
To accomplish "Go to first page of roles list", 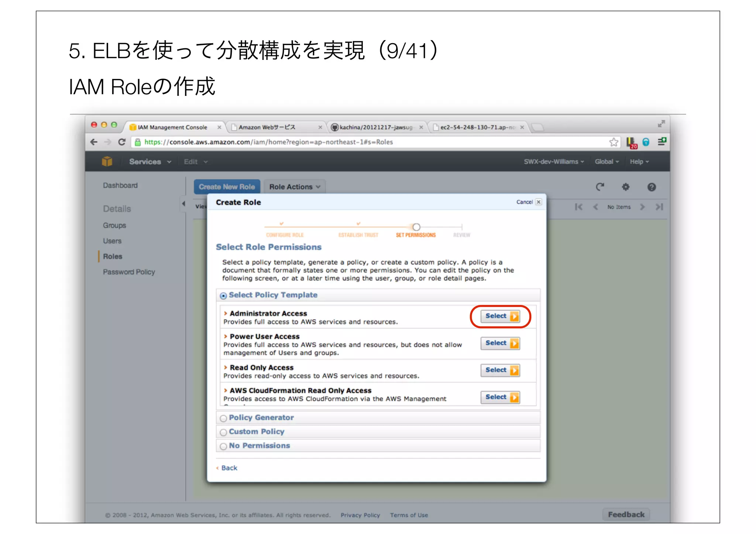I will (x=578, y=207).
